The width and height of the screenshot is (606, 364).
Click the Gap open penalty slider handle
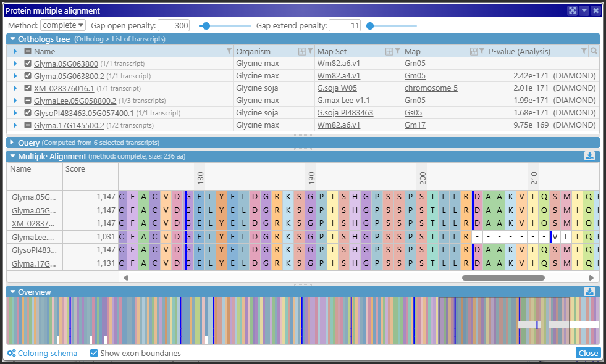206,26
